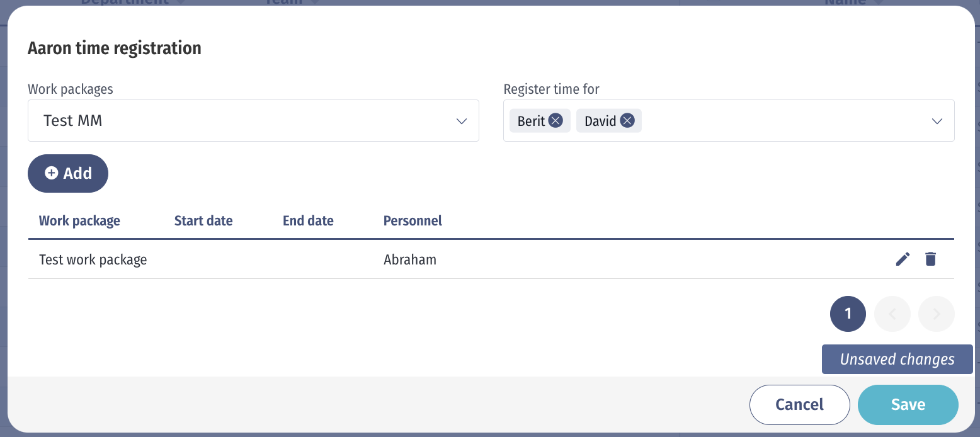Click inside Register time for tag field
Image resolution: width=980 pixels, height=437 pixels.
[x=775, y=121]
